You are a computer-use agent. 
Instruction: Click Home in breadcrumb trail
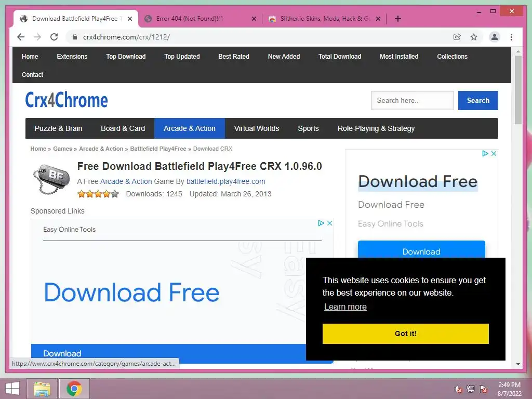tap(38, 149)
